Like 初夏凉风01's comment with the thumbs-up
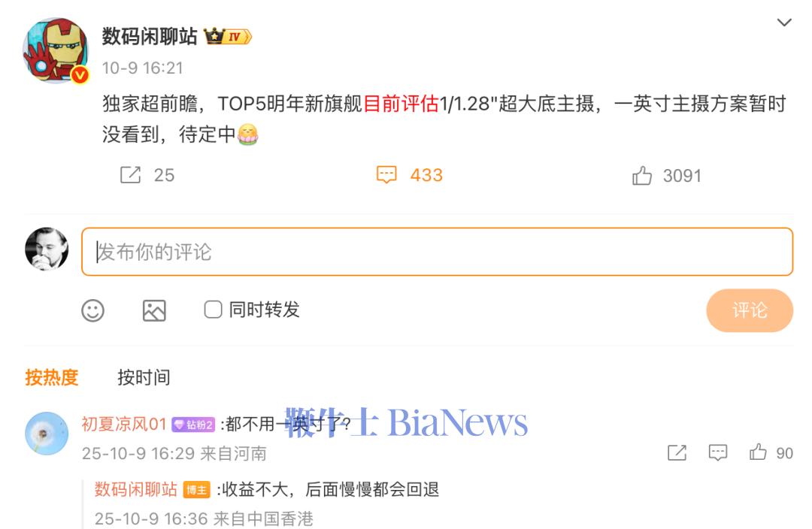This screenshot has height=529, width=812. point(758,452)
